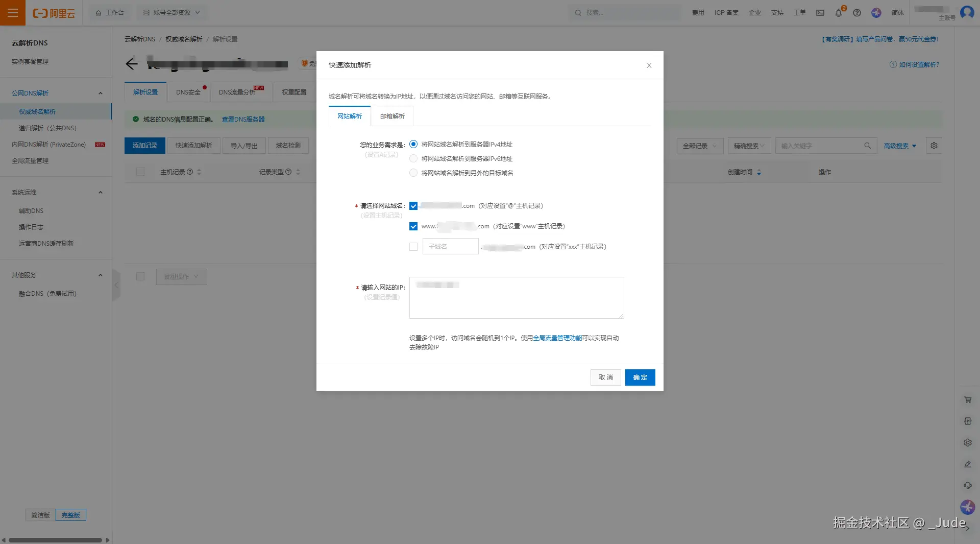Open the notifications bell
The width and height of the screenshot is (980, 544).
pos(839,13)
